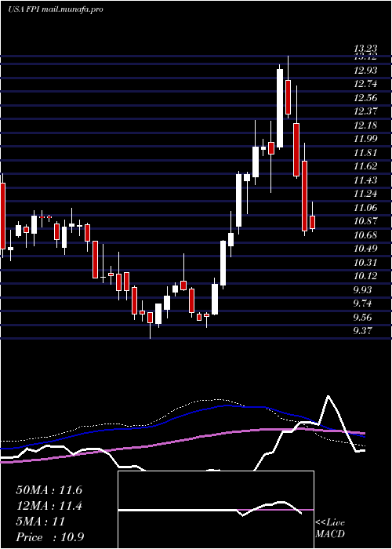392x549 pixels.
Task: Select the 10.68 price axis label
Action: tap(366, 235)
